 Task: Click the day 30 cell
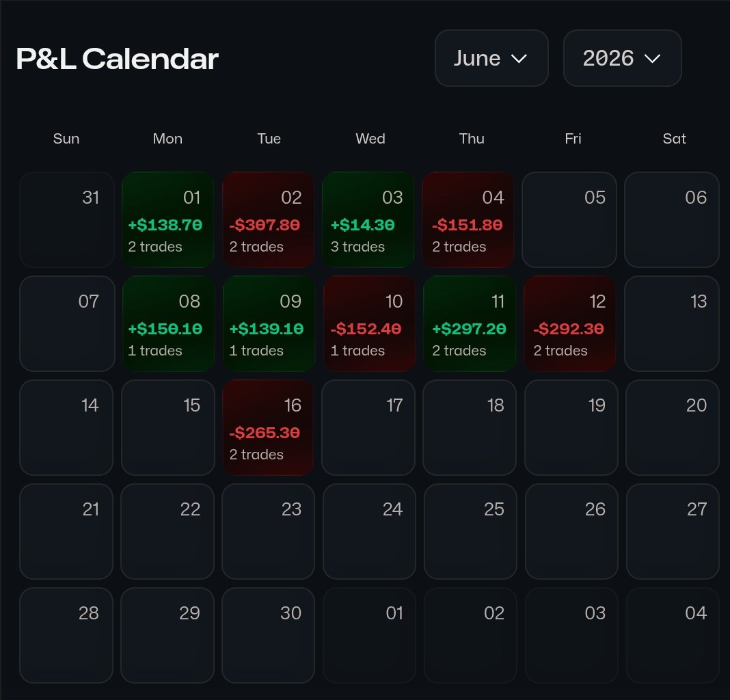(268, 635)
